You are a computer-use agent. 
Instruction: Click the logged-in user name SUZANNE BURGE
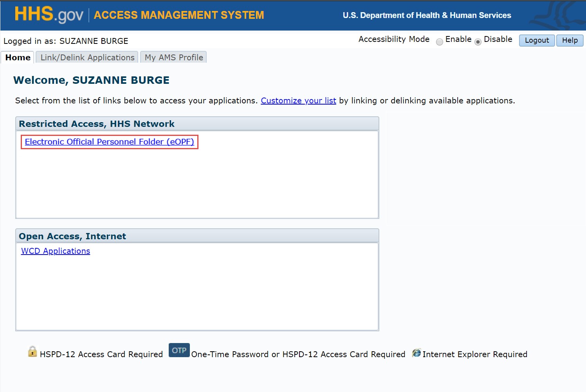coord(94,41)
